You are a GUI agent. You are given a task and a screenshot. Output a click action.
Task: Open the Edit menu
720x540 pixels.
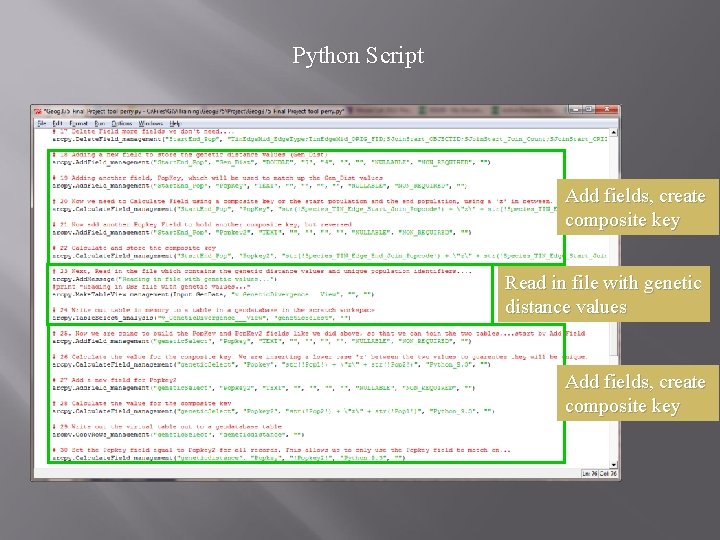[57, 124]
